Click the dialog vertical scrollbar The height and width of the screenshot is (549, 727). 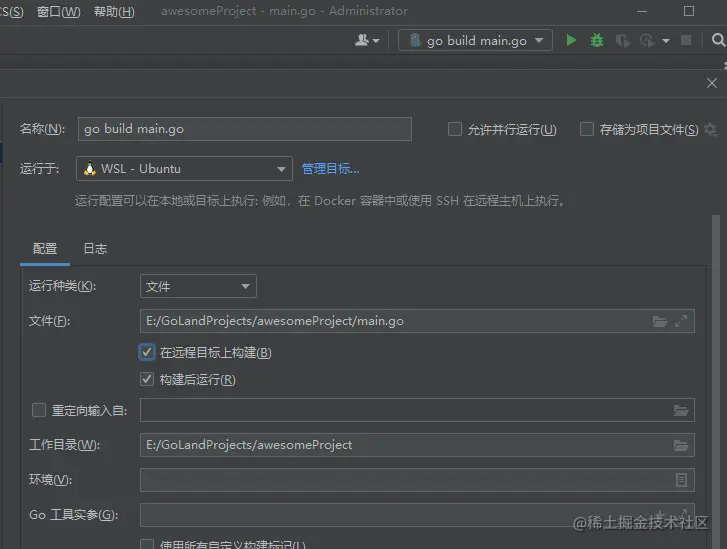(717, 380)
